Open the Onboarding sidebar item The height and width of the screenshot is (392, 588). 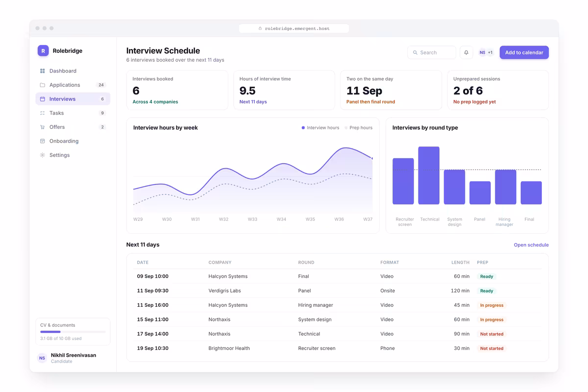[x=73, y=141]
